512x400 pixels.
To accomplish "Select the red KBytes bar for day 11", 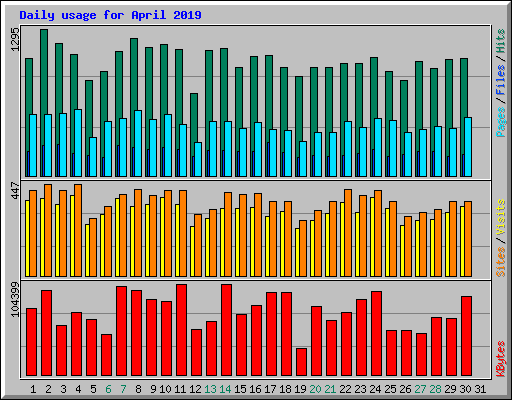I will coord(181,330).
